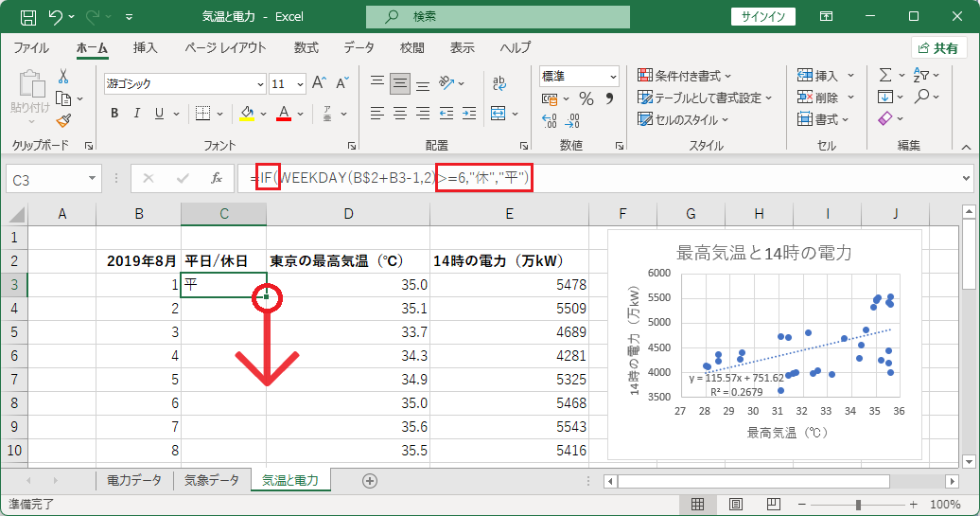
Task: Toggle Italic formatting
Action: click(137, 114)
